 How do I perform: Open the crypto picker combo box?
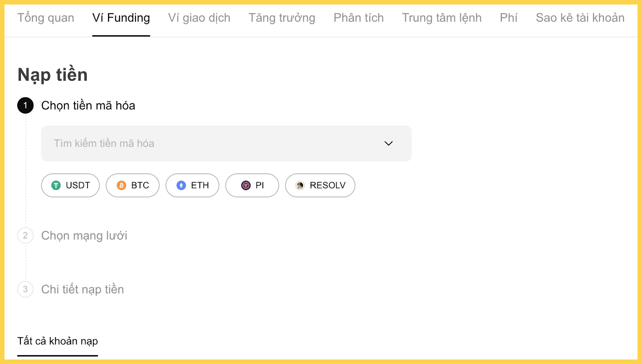tap(226, 143)
